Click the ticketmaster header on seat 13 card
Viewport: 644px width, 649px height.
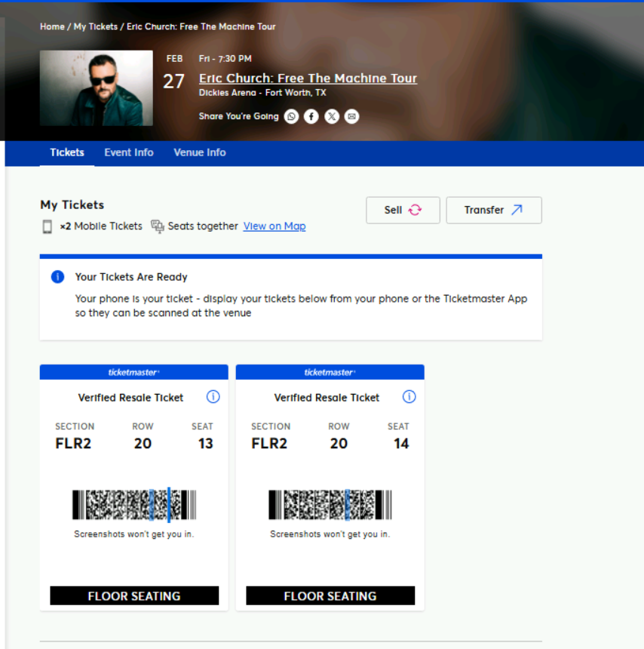point(134,373)
